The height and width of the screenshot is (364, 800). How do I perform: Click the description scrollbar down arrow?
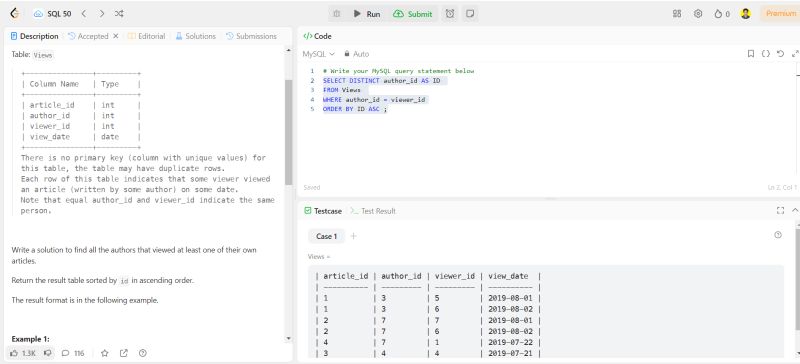point(288,338)
